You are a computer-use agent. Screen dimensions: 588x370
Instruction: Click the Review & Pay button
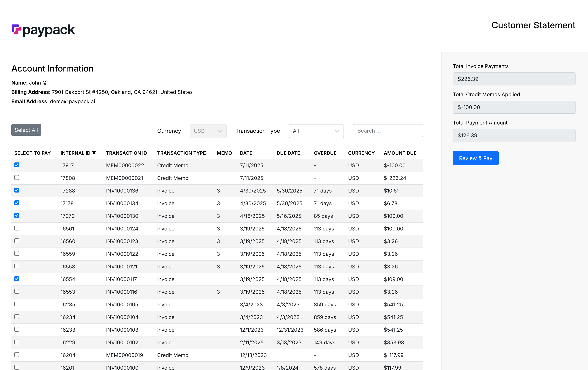[x=475, y=158]
